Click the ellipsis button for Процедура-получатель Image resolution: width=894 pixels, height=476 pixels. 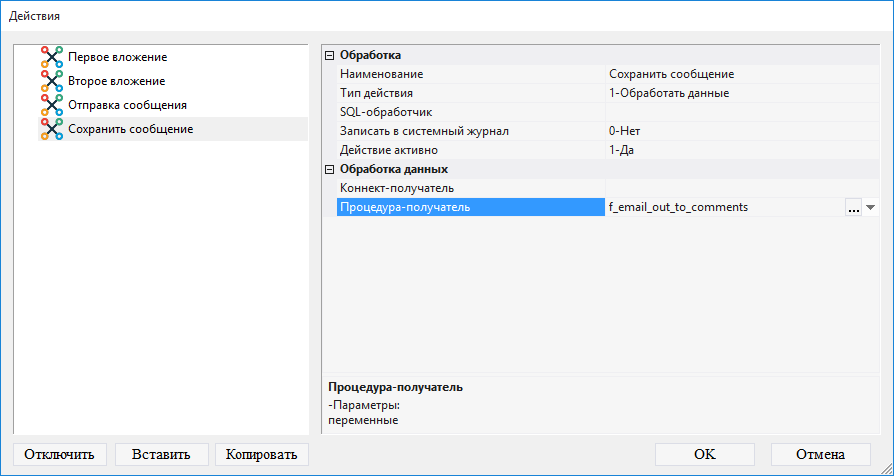[853, 207]
